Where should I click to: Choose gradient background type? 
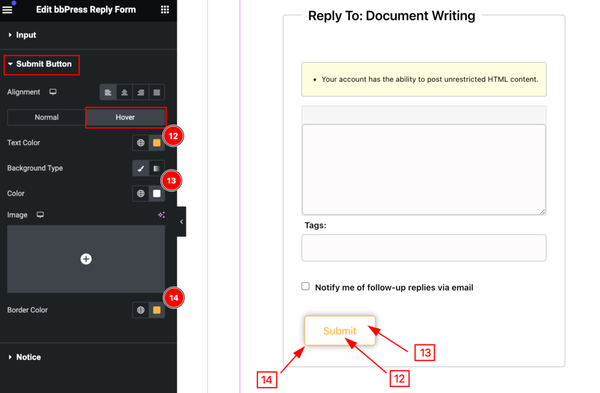click(x=157, y=168)
